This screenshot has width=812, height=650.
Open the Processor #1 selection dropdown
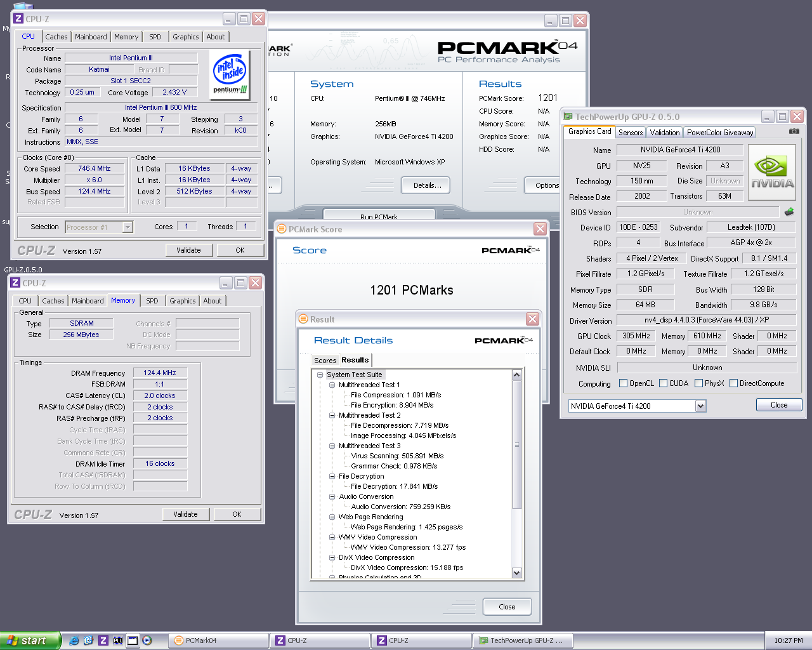click(x=128, y=227)
